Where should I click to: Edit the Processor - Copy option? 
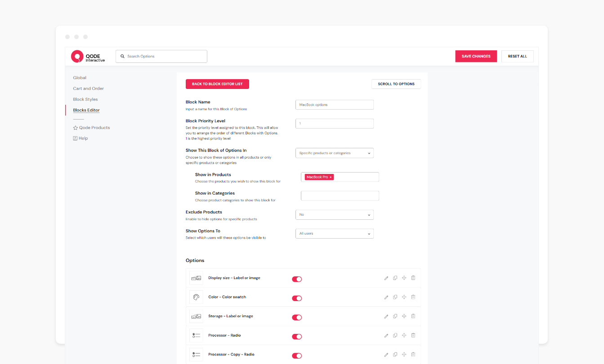click(386, 355)
